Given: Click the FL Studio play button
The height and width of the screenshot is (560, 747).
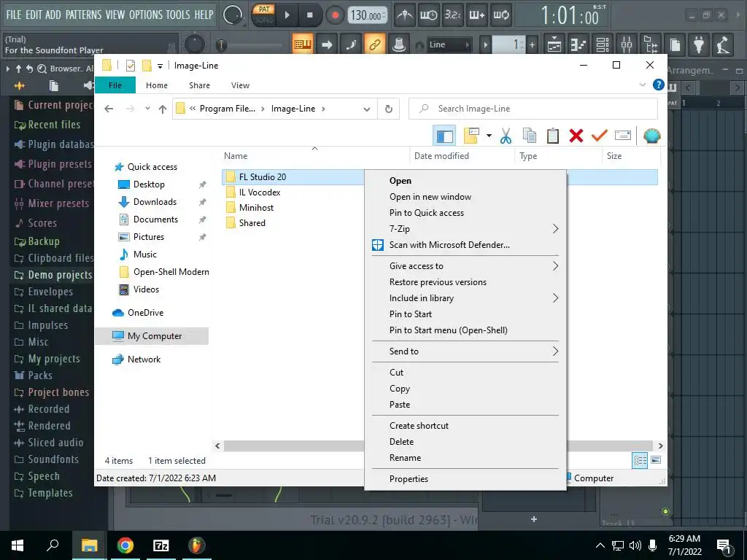Looking at the screenshot, I should click(287, 15).
